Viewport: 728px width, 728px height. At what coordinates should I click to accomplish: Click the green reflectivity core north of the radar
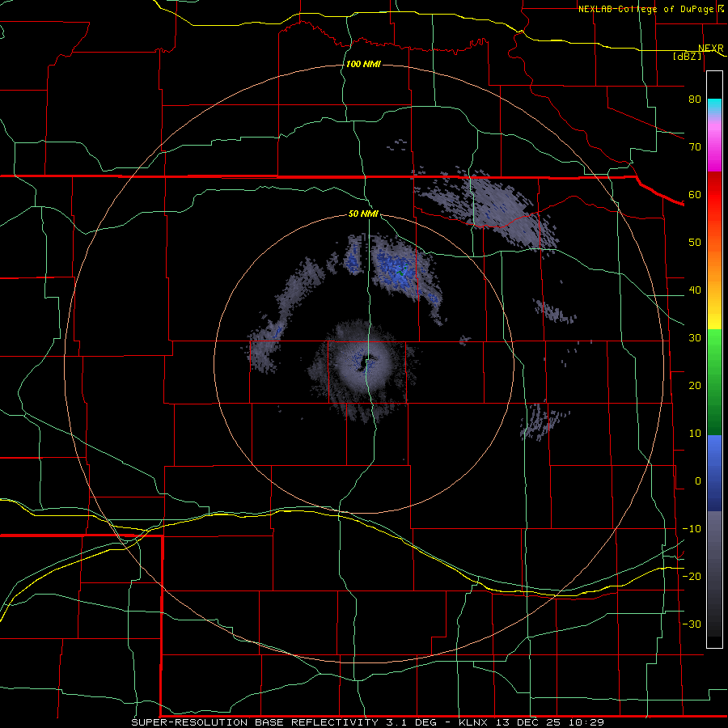tap(402, 269)
